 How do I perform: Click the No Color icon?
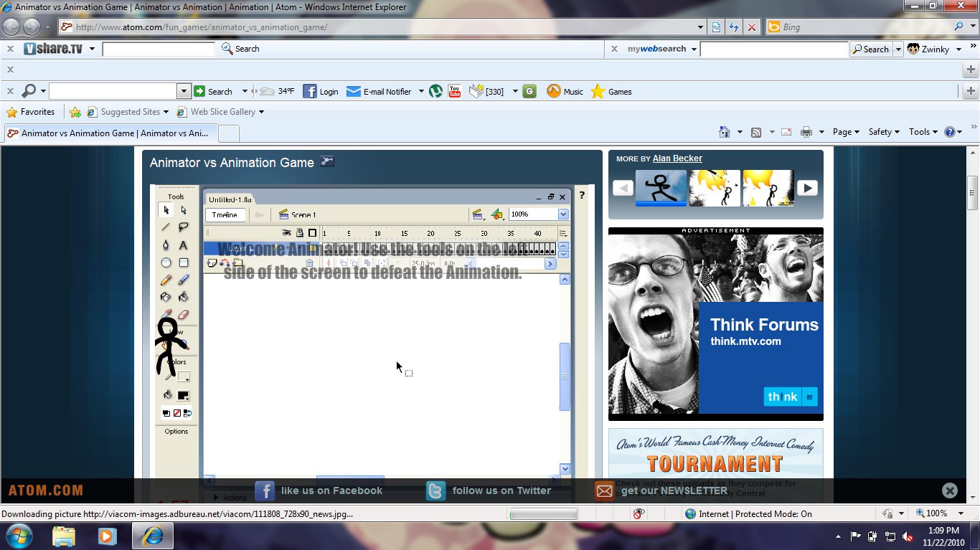click(x=176, y=413)
